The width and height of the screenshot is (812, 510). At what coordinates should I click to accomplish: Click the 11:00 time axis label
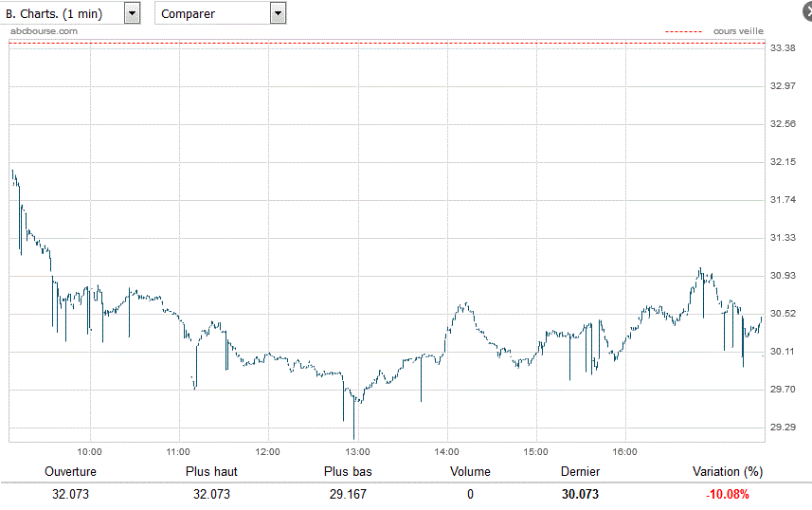pos(178,452)
